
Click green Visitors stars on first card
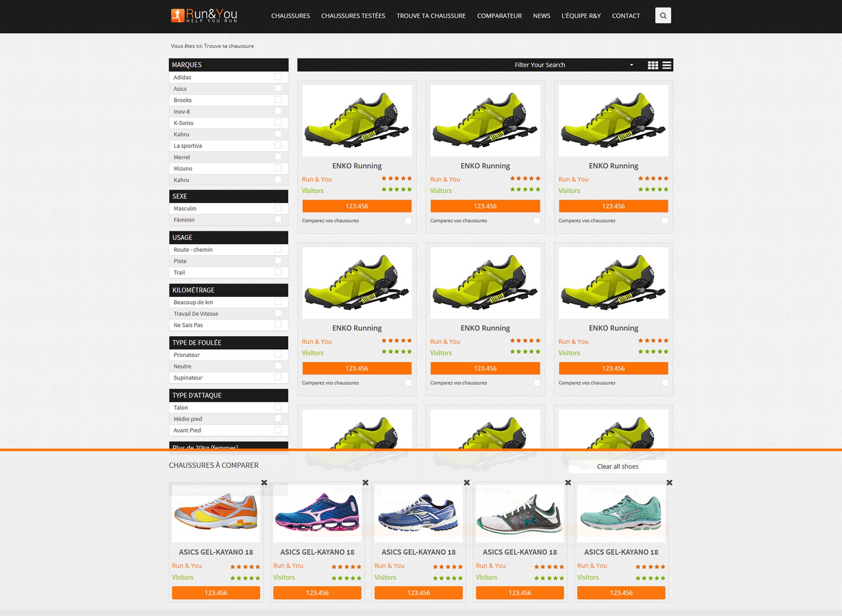click(397, 190)
